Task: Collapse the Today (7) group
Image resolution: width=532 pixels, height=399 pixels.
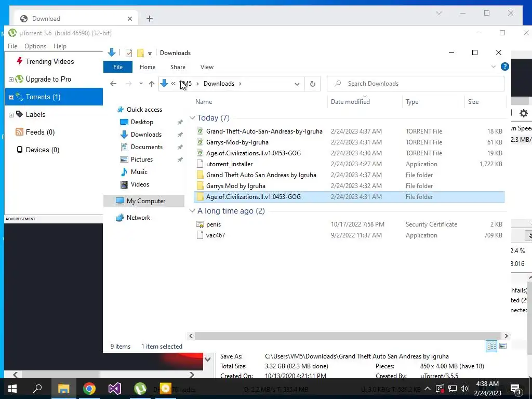Action: [192, 118]
